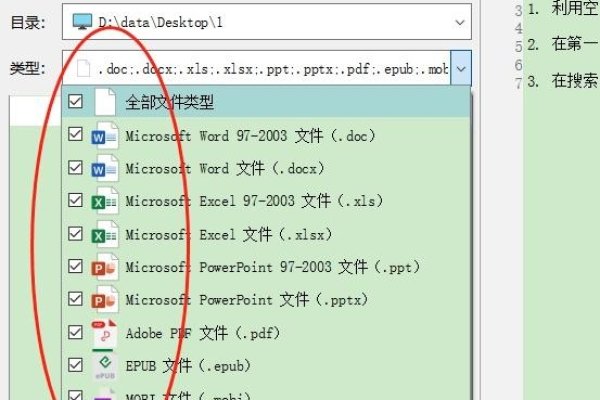The height and width of the screenshot is (400, 600).
Task: Select the EPUB 文件 (.epub) list entry text
Action: tap(188, 366)
